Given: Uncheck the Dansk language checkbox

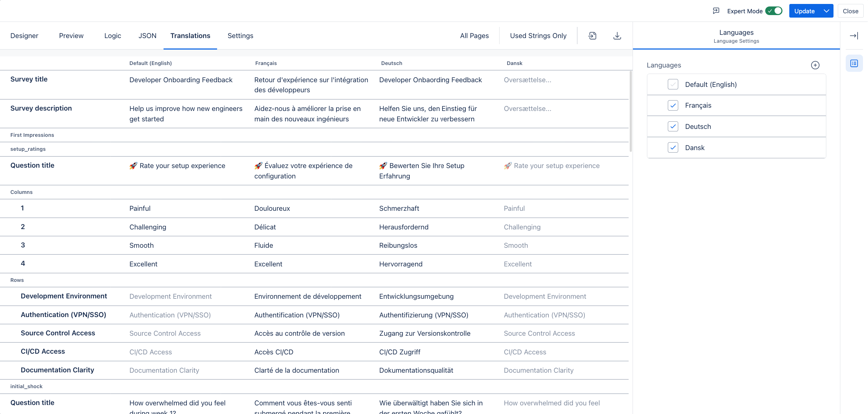Looking at the screenshot, I should pos(673,148).
